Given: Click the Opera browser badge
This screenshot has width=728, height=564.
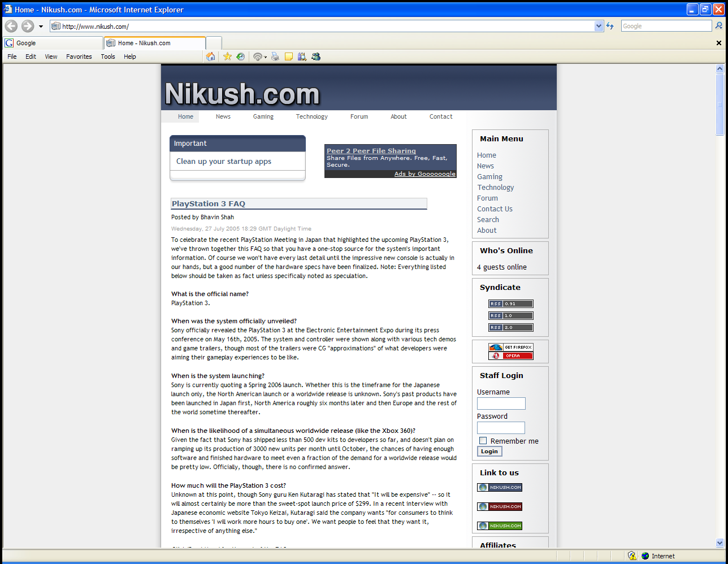Looking at the screenshot, I should 511,355.
